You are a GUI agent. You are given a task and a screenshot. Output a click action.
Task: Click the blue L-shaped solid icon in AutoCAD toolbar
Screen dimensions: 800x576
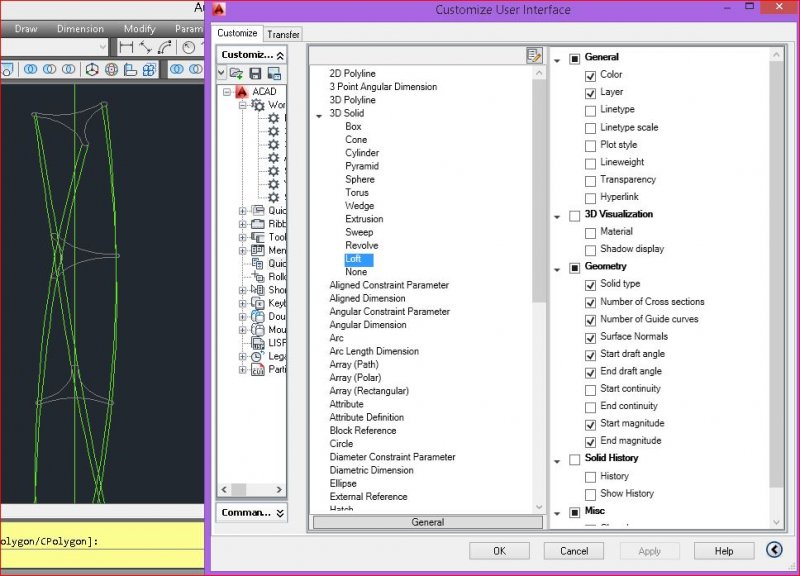131,69
